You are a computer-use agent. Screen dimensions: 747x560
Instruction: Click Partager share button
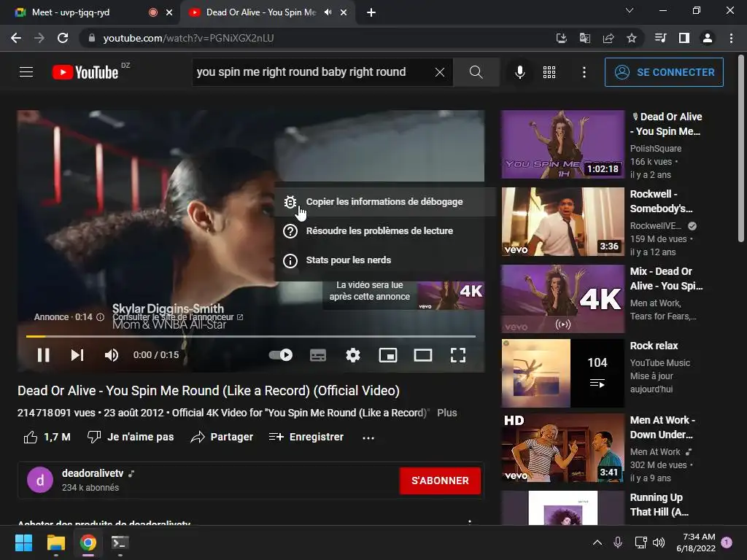click(222, 437)
